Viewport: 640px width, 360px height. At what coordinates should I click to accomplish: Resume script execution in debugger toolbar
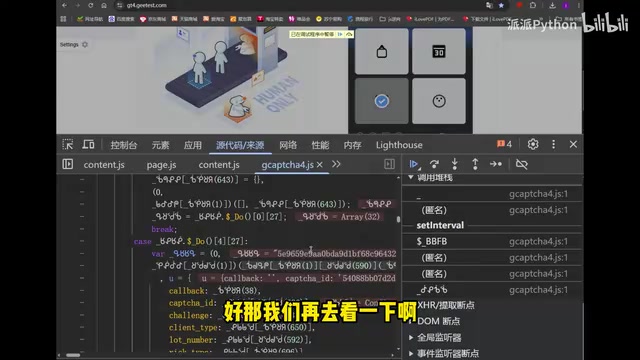click(414, 164)
